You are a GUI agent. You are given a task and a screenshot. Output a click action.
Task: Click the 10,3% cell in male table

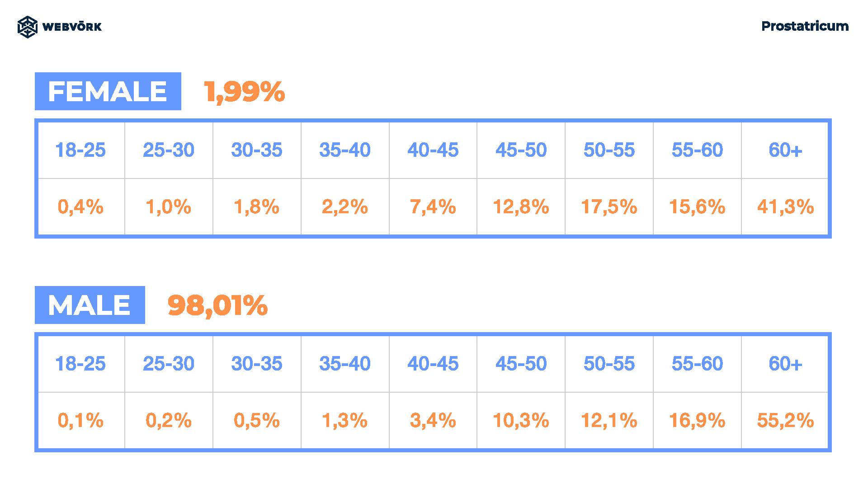521,421
